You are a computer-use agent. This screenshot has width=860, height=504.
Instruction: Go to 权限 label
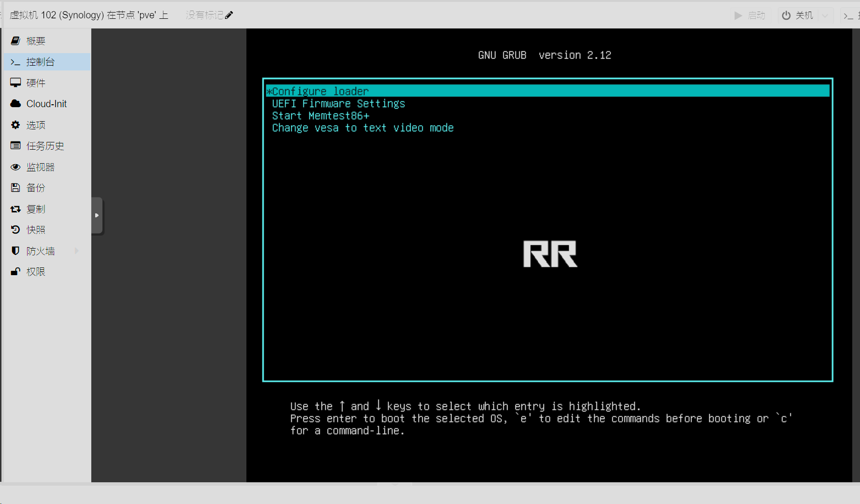tap(36, 272)
